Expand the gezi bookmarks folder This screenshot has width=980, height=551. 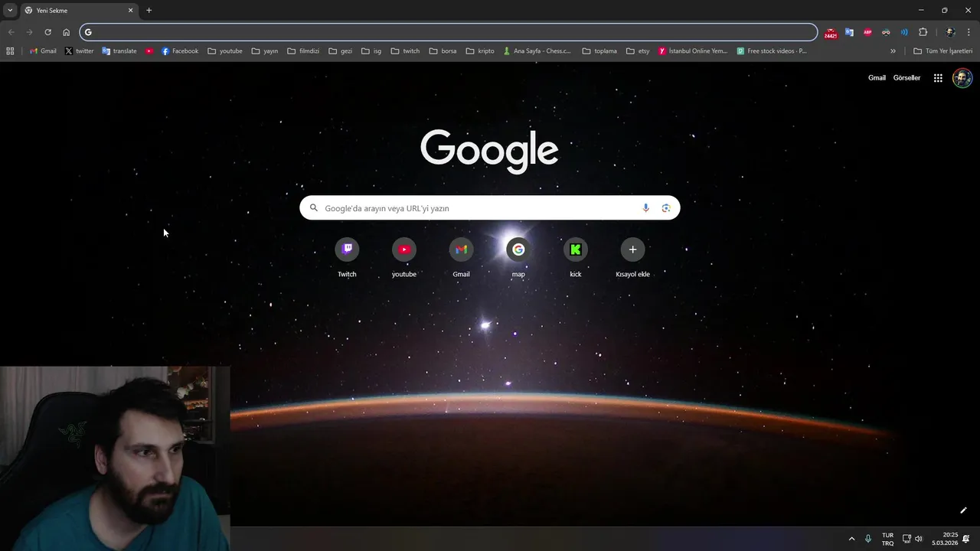coord(341,51)
